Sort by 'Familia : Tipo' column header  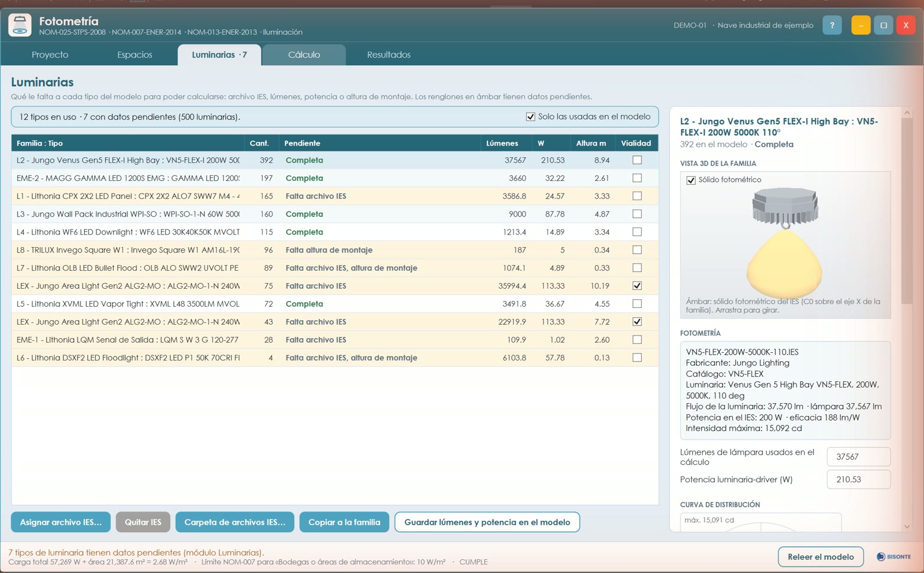[x=128, y=143]
